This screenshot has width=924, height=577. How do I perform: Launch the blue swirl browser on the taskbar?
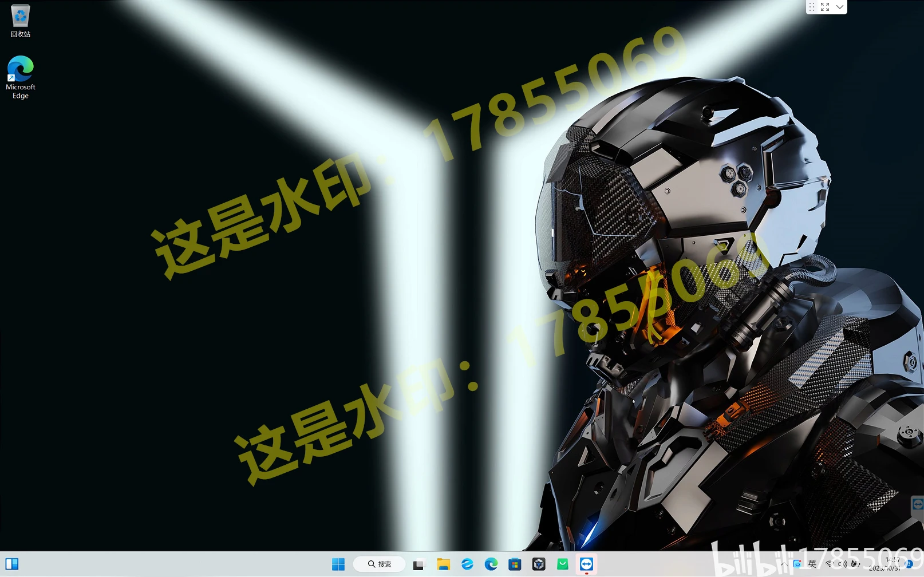click(x=467, y=564)
